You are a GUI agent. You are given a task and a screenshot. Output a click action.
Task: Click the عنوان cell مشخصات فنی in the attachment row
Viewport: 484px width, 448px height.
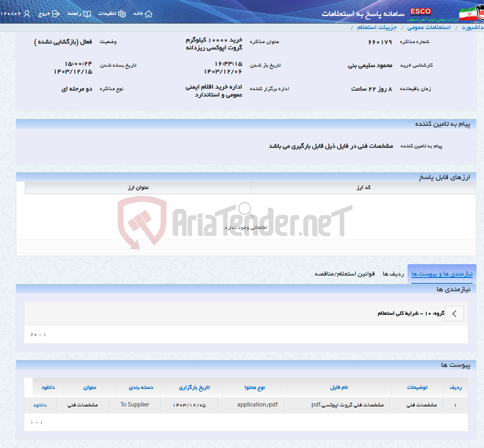click(x=82, y=405)
